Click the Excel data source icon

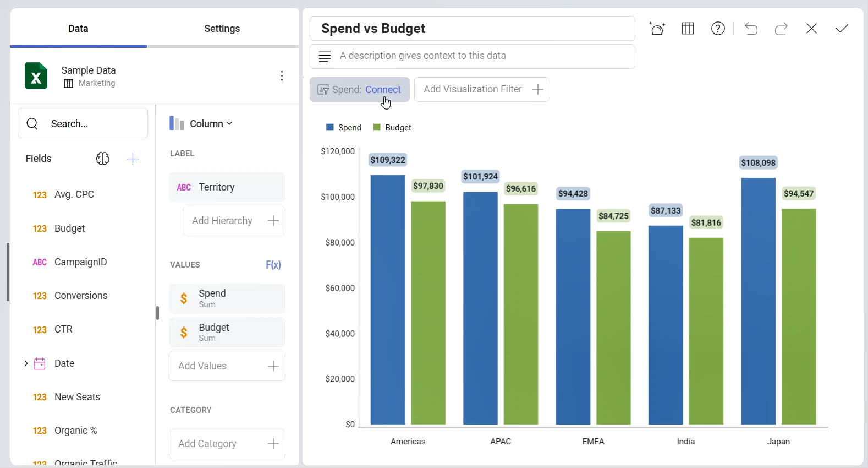[x=36, y=76]
